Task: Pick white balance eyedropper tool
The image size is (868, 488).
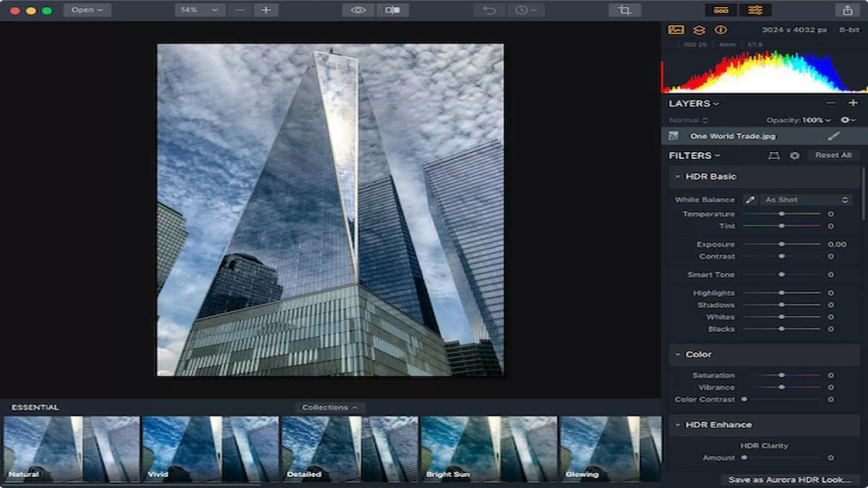Action: pyautogui.click(x=750, y=200)
